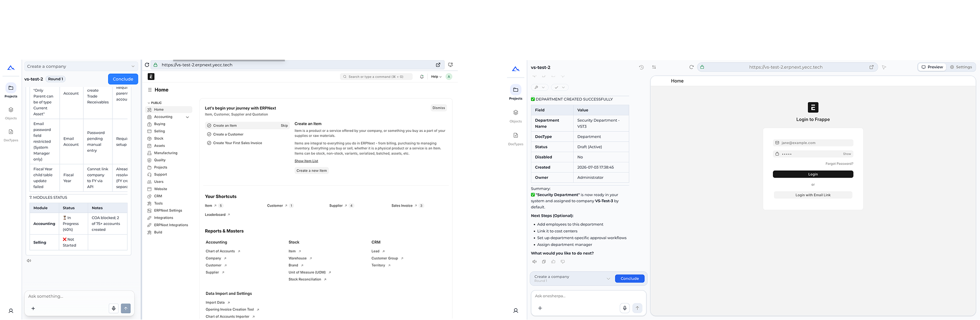Open Sales Invoice shortcut
This screenshot has height=320, width=980.
pos(402,206)
